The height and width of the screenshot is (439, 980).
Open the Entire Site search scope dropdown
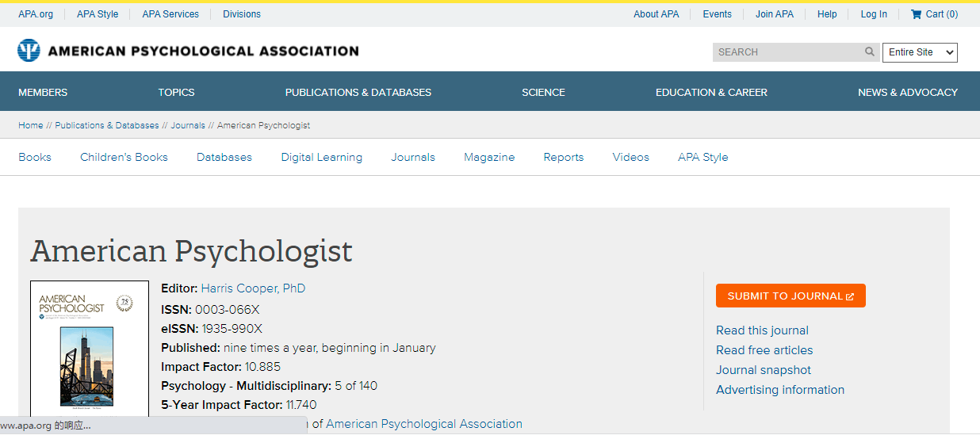point(920,52)
